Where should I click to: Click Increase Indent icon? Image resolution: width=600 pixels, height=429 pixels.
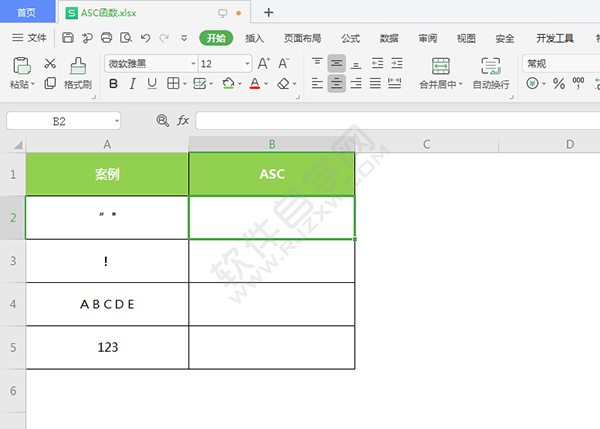397,63
